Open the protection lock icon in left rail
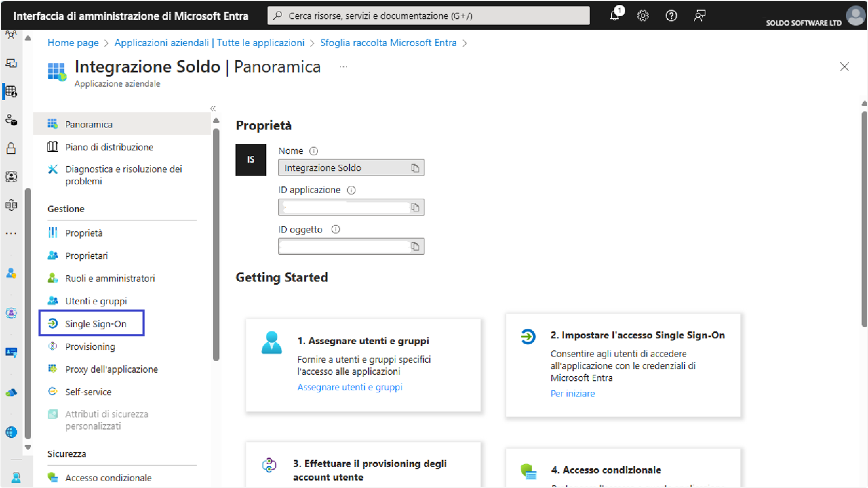Image resolution: width=868 pixels, height=488 pixels. click(x=11, y=148)
